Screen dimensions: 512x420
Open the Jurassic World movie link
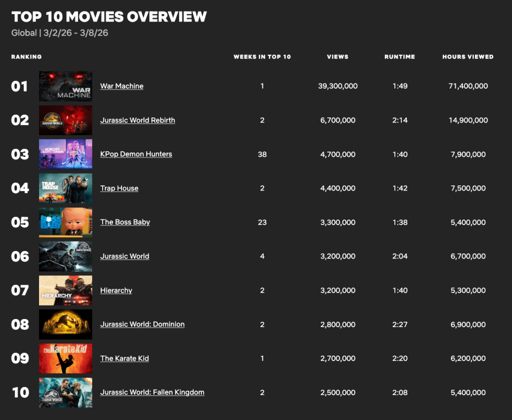tap(124, 256)
